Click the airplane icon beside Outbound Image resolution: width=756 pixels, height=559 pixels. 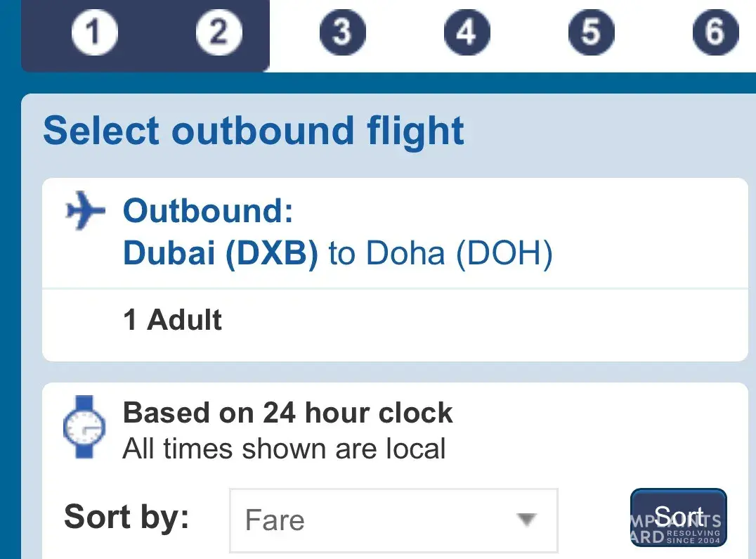85,211
